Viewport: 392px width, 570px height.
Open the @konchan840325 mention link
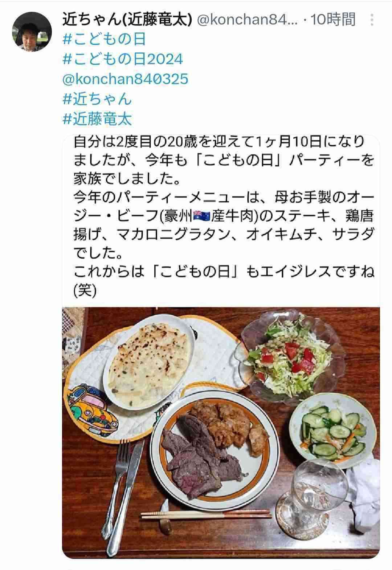point(126,79)
